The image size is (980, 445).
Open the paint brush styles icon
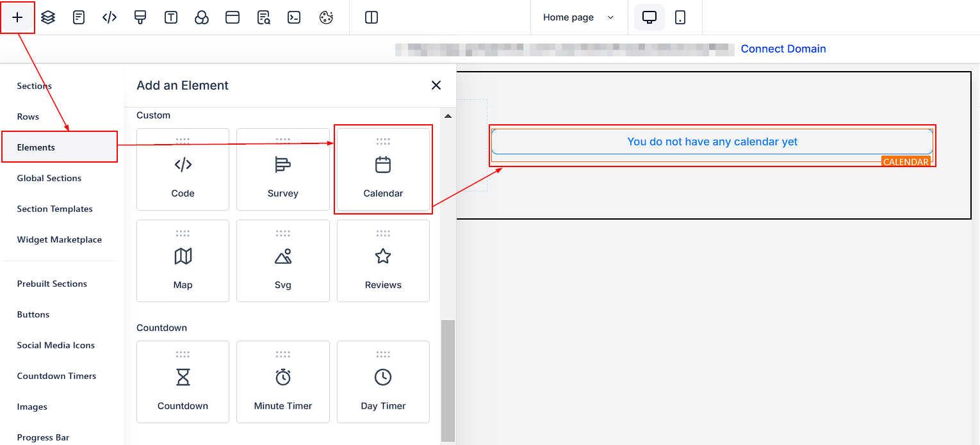[x=140, y=17]
